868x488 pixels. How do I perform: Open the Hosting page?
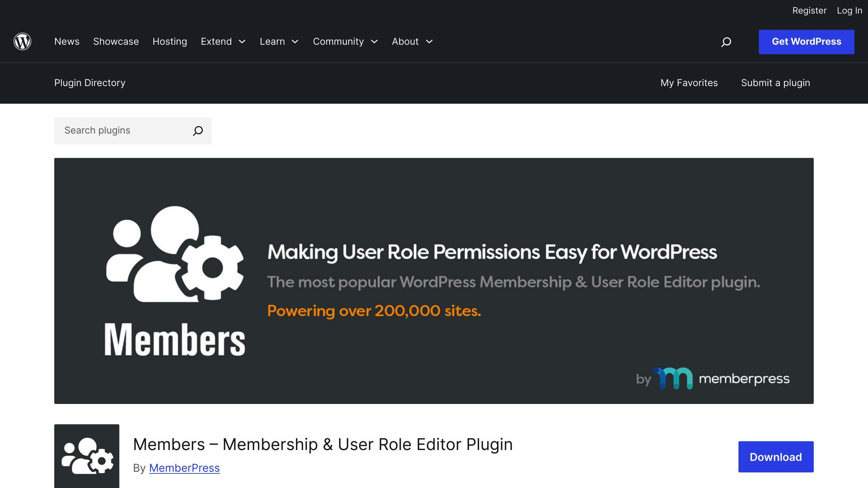click(x=170, y=41)
